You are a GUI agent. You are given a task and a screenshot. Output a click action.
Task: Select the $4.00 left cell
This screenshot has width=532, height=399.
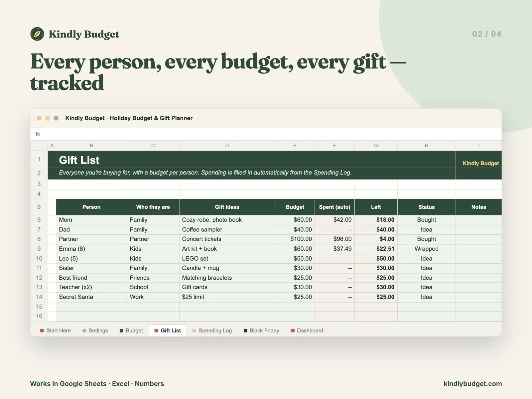376,239
